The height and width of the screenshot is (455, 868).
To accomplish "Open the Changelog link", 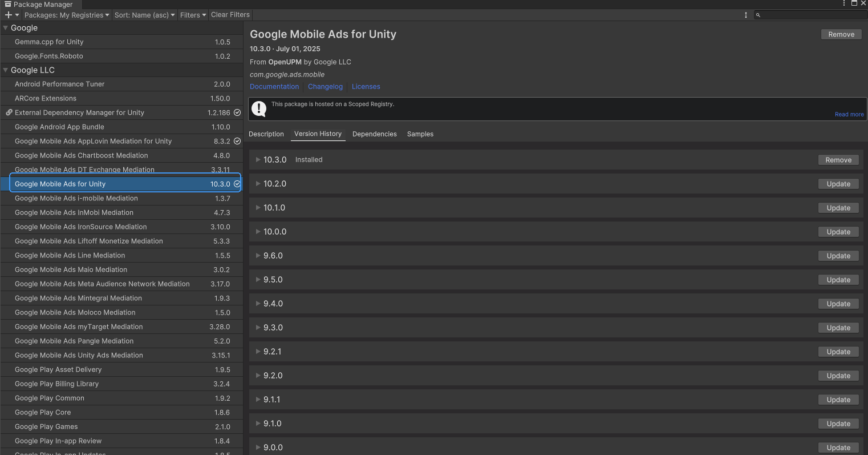I will pyautogui.click(x=325, y=87).
